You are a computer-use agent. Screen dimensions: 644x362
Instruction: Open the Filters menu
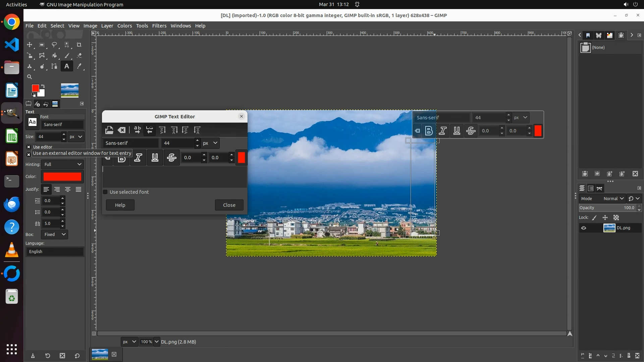159,26
